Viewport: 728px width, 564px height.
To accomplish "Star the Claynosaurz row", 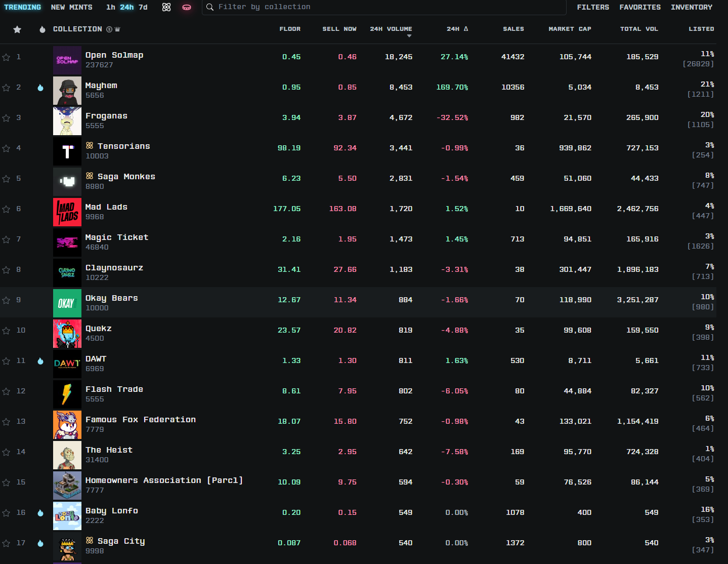I will click(x=6, y=270).
